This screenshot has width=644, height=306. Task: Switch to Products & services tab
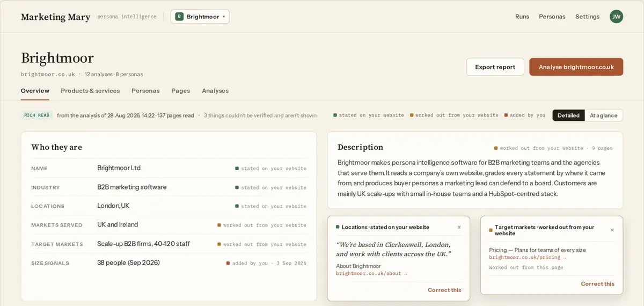click(x=90, y=91)
